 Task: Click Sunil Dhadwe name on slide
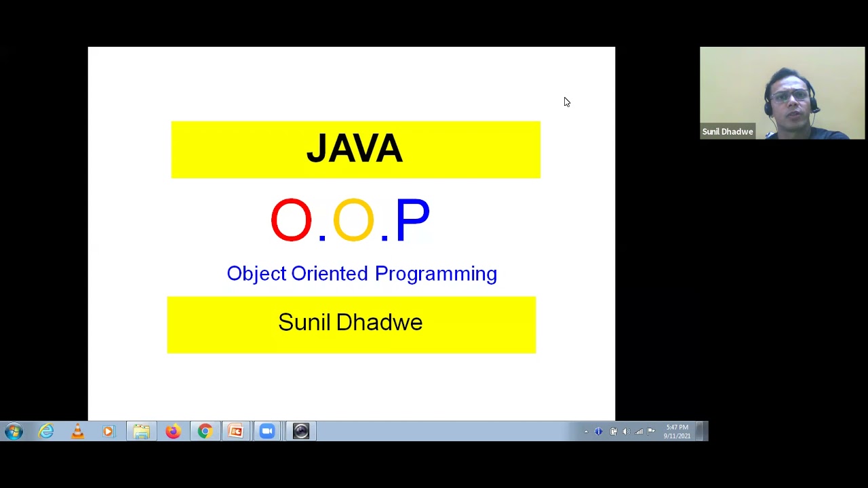coord(351,323)
